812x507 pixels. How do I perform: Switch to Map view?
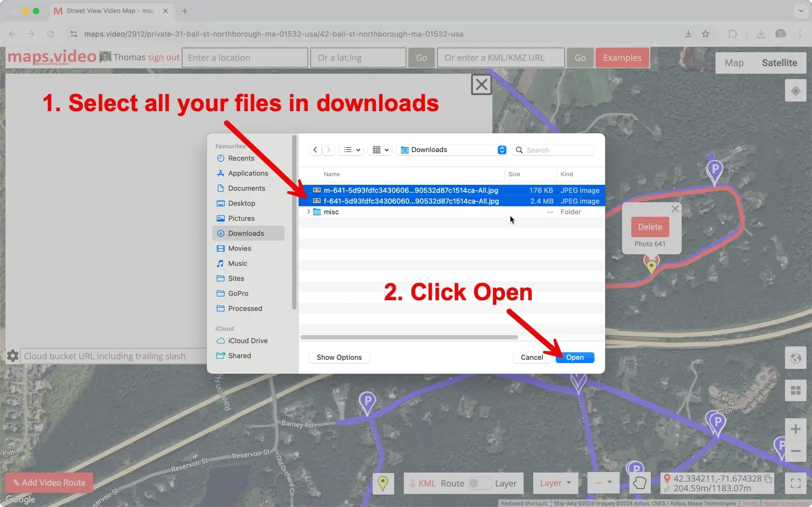(734, 63)
